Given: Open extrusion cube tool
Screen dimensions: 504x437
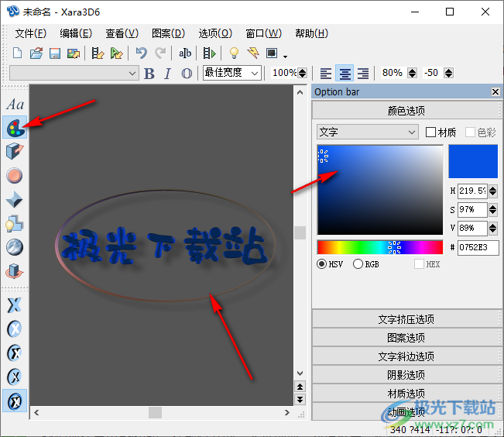Looking at the screenshot, I should (x=15, y=152).
